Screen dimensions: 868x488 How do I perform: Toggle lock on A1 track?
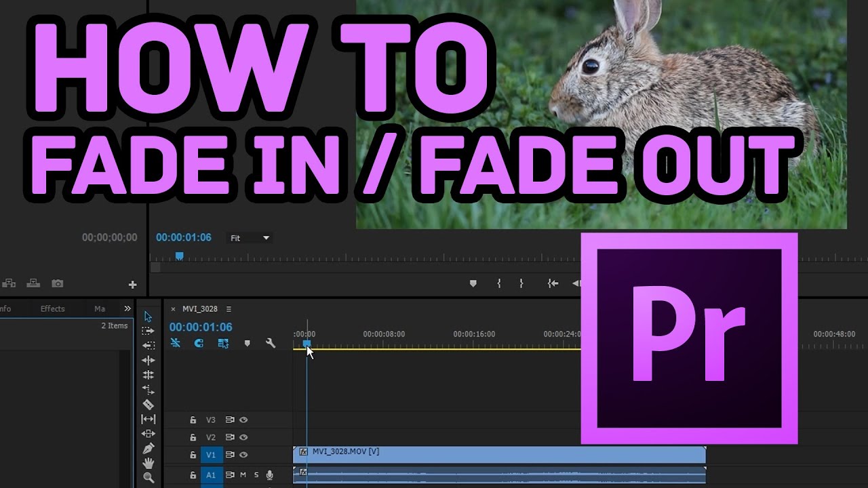click(x=193, y=475)
